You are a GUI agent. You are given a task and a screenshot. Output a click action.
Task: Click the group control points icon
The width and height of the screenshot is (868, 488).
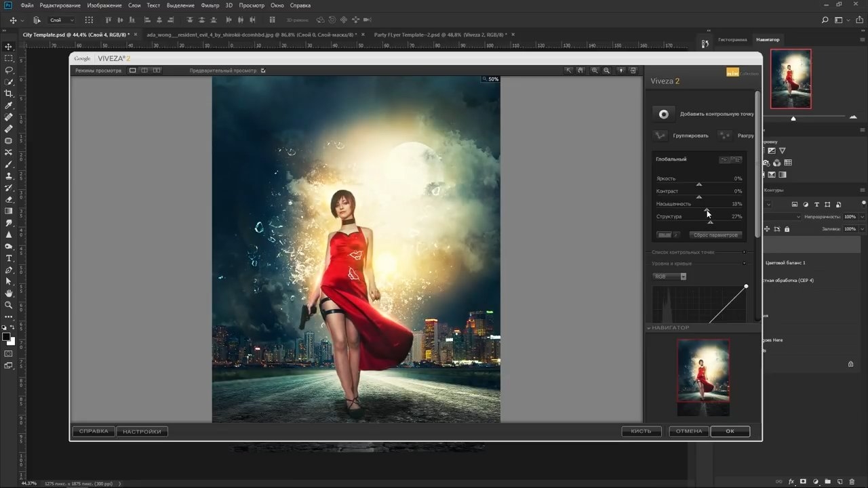660,136
